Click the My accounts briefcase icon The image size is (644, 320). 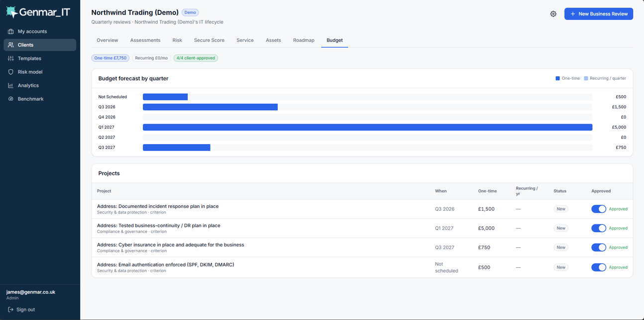click(10, 31)
